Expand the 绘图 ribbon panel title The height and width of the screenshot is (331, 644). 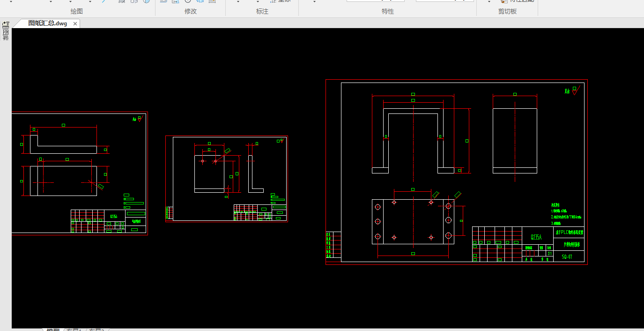(x=76, y=11)
